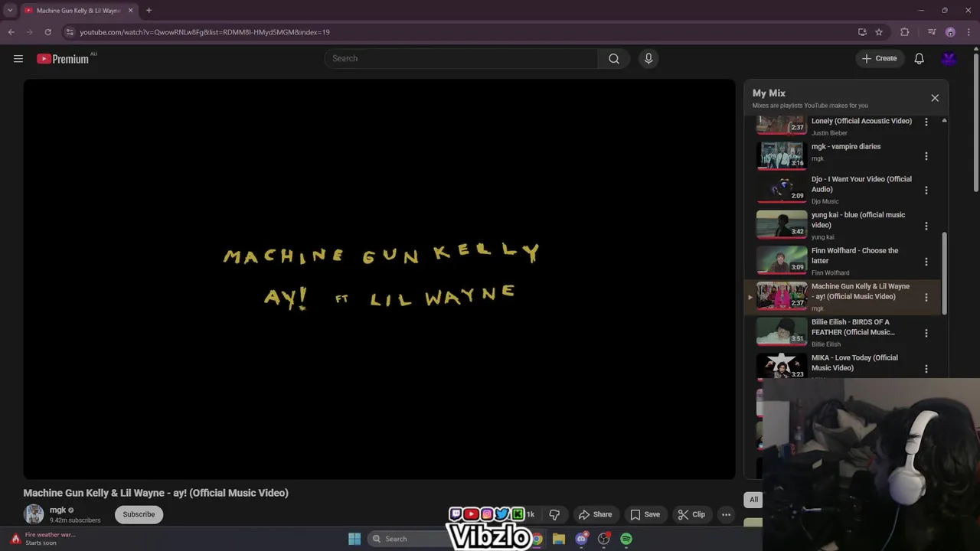Close the My Mix playlist panel

pyautogui.click(x=935, y=98)
